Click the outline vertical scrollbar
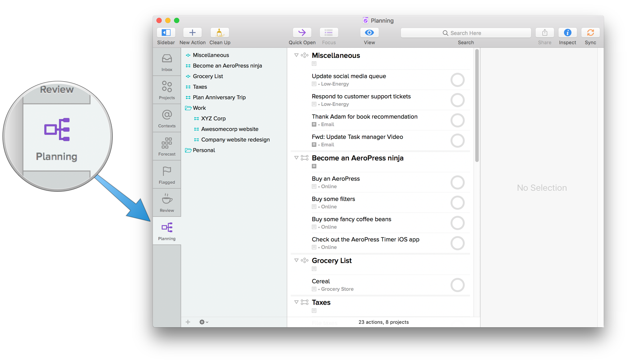Image resolution: width=630 pixels, height=364 pixels. pyautogui.click(x=477, y=106)
